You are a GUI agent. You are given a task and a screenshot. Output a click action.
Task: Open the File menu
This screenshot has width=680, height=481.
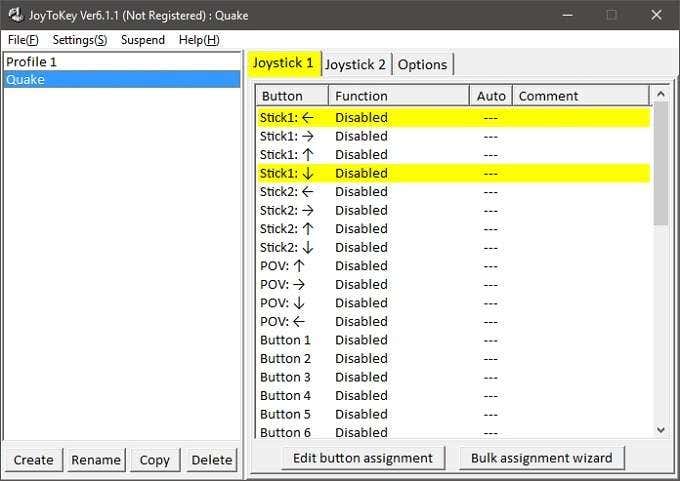(x=23, y=40)
